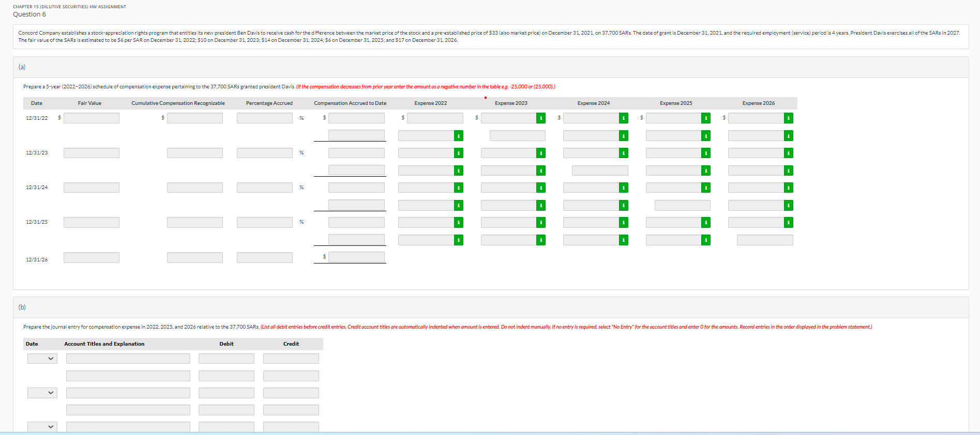Open first Date dropdown in journal entry table

[42, 359]
